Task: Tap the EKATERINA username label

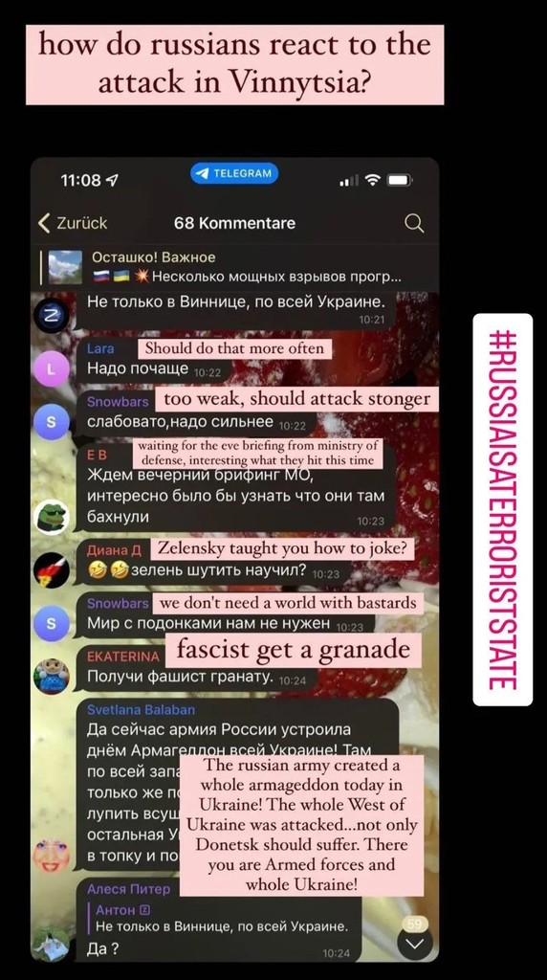Action: click(x=123, y=657)
